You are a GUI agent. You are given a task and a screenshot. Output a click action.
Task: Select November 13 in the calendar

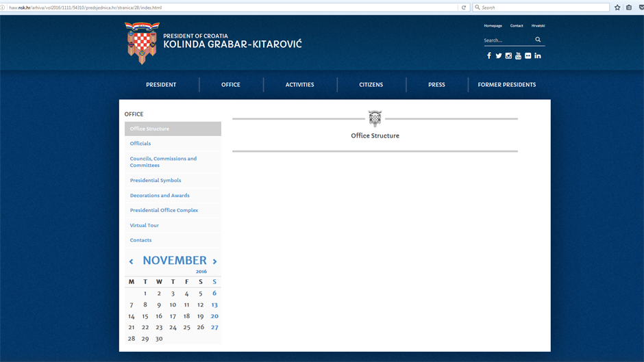tap(214, 305)
